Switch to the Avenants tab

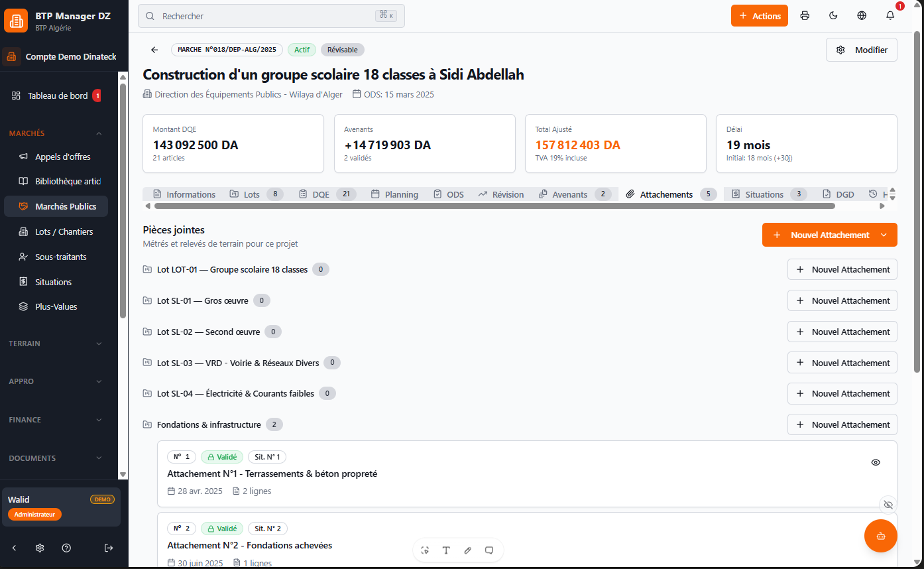(x=575, y=194)
